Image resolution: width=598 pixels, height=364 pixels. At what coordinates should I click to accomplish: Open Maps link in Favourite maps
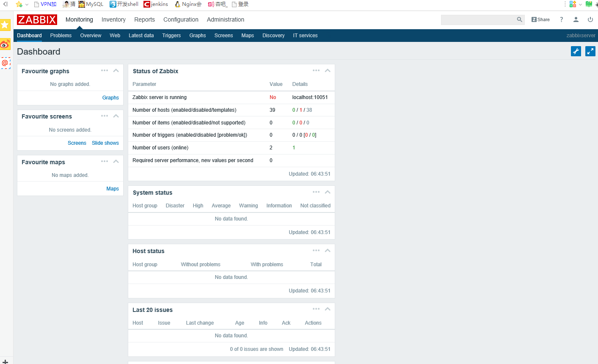[113, 189]
